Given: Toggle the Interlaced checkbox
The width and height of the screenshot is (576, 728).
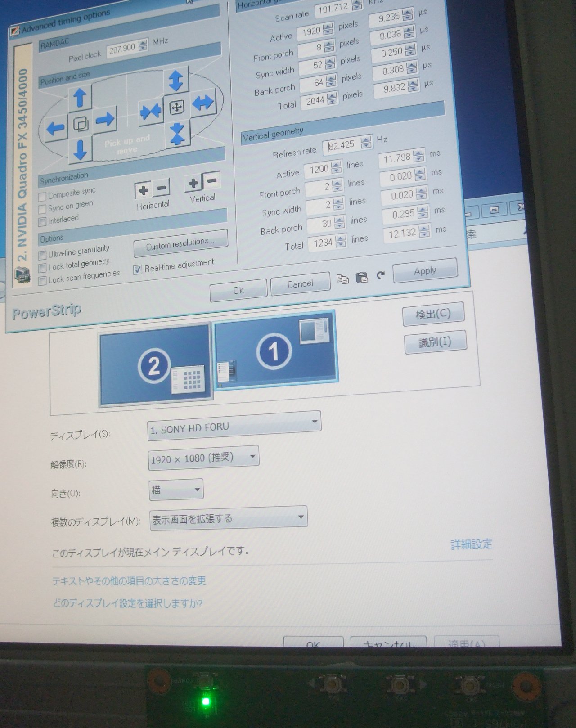Looking at the screenshot, I should (x=42, y=221).
